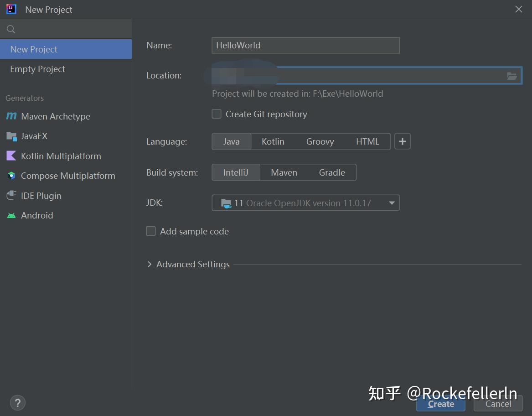The width and height of the screenshot is (532, 416).
Task: Click the Create button
Action: pyautogui.click(x=440, y=404)
